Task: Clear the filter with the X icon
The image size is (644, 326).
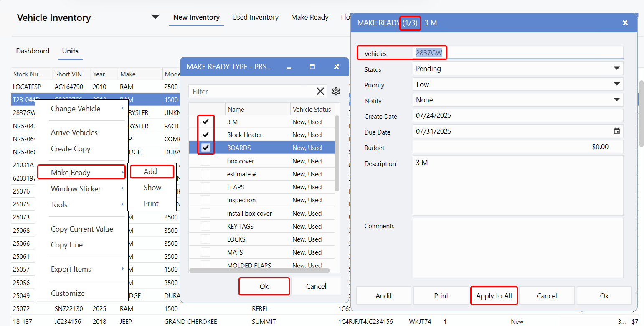Action: tap(320, 92)
